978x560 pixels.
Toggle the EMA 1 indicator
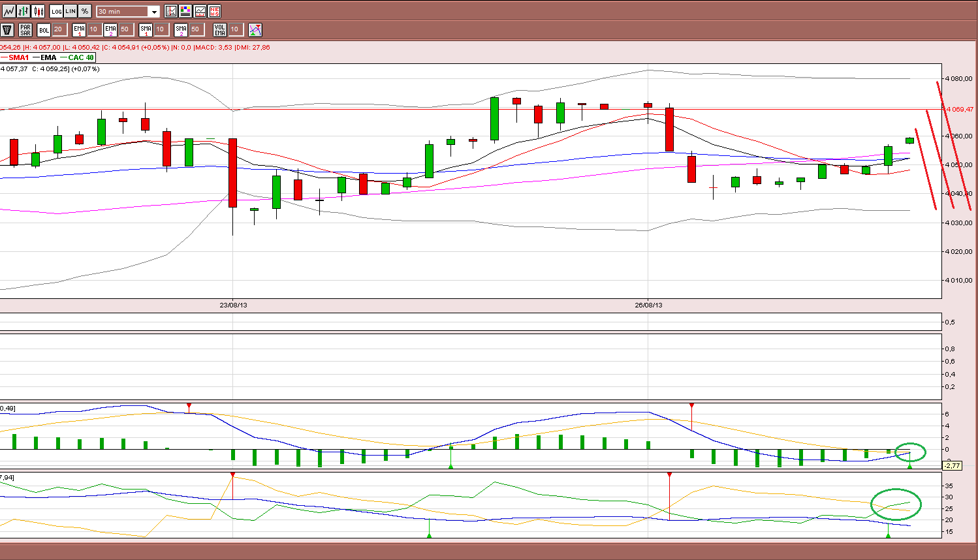tap(79, 30)
